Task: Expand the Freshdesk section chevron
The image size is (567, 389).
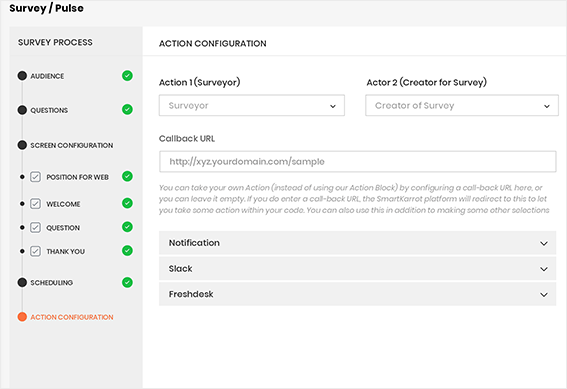Action: click(x=543, y=295)
